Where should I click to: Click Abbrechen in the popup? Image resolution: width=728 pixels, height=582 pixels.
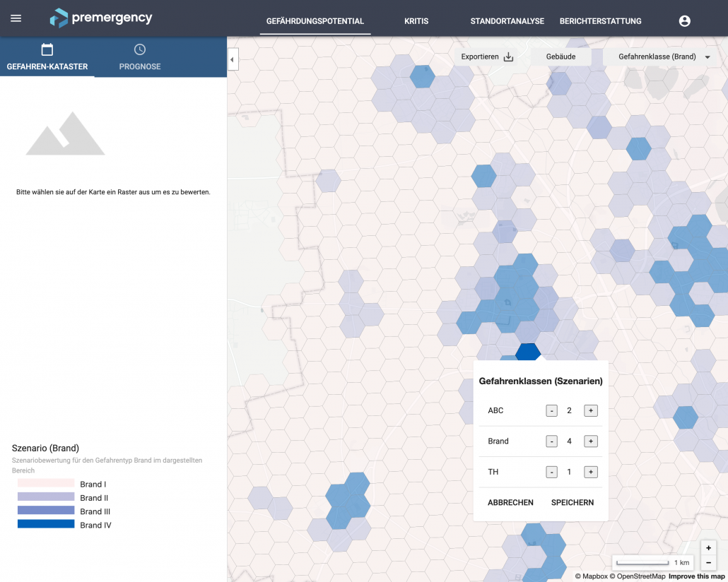[510, 503]
